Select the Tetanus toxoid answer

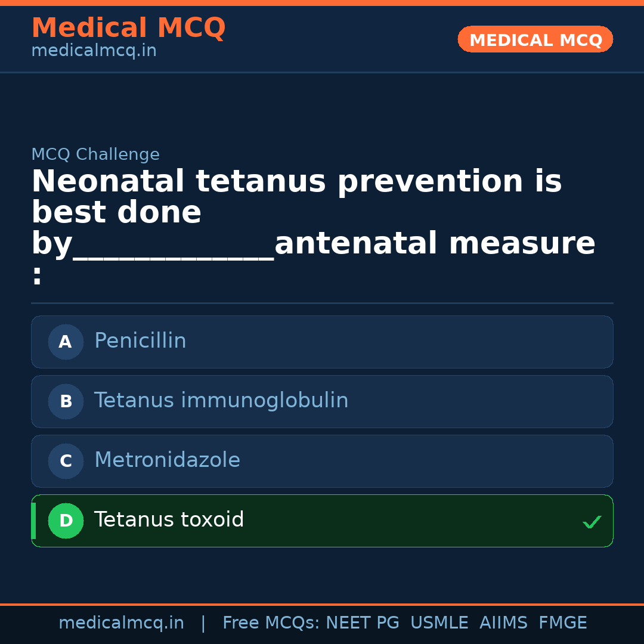pos(322,521)
